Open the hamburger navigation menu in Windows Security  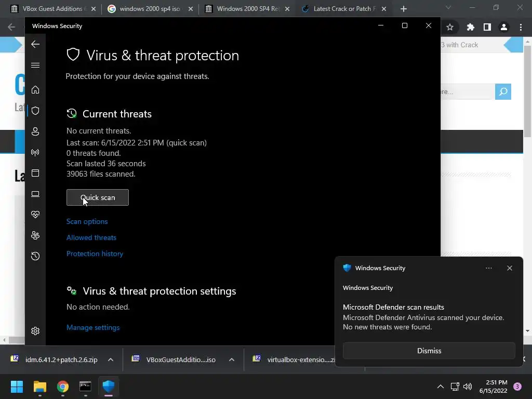(35, 65)
